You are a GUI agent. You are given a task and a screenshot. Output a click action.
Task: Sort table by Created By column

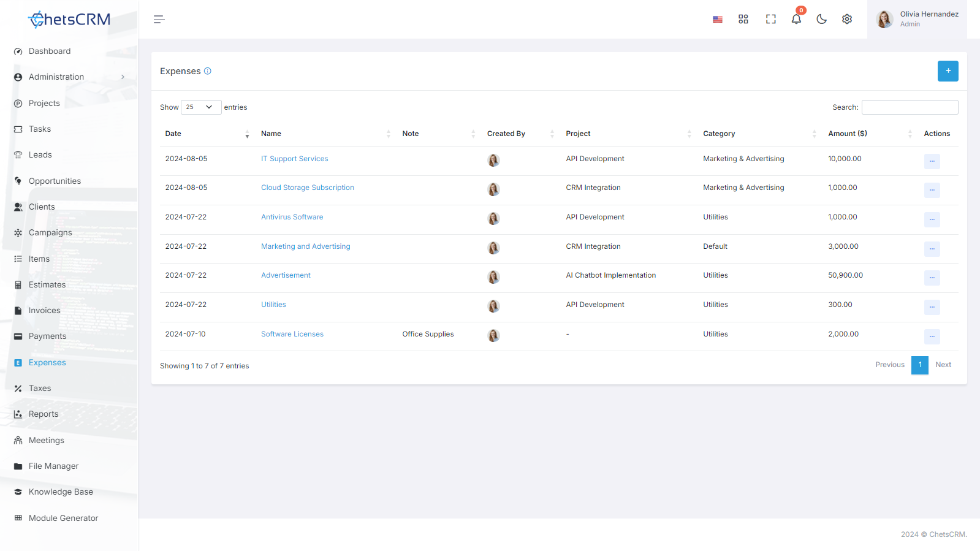[x=521, y=134]
